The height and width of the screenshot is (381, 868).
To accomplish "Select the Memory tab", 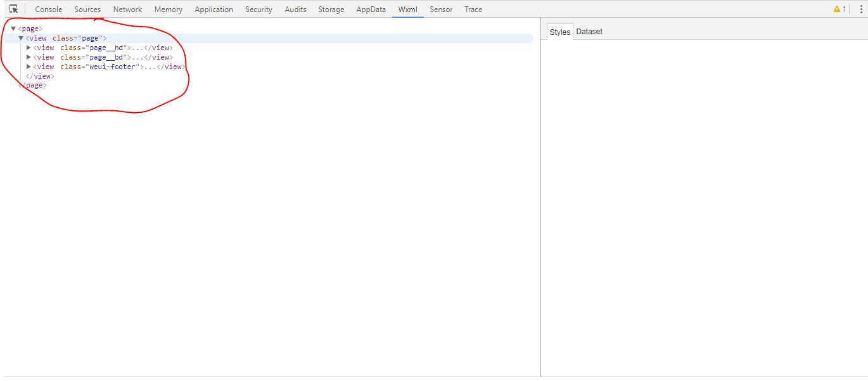I will tap(168, 10).
